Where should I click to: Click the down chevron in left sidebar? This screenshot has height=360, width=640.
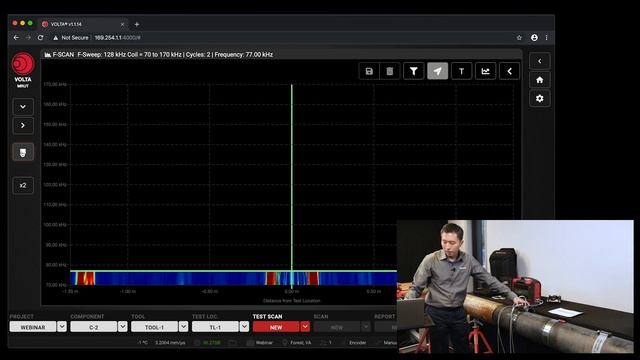click(23, 107)
